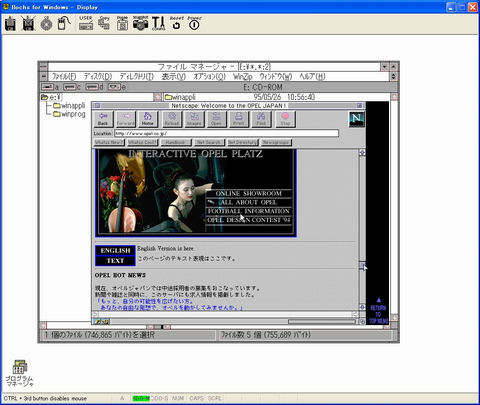Click the Netscape page scroll-up arrow
Screen dimensions: 480x405
pyautogui.click(x=362, y=153)
